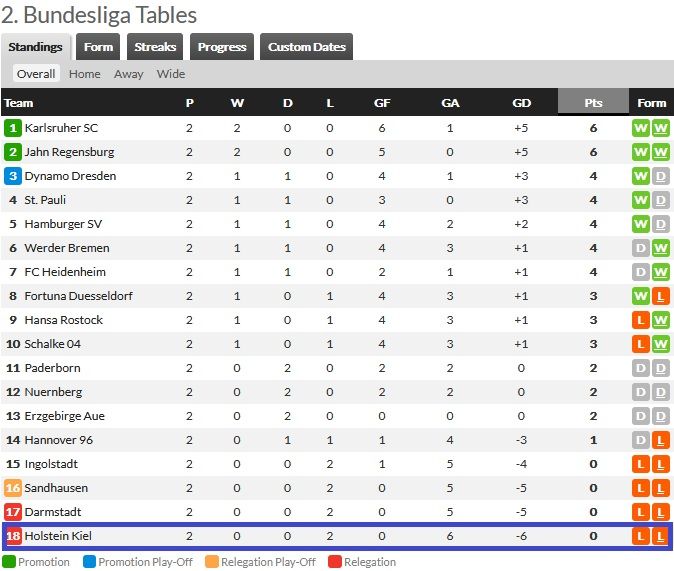
Task: Click Dynamo Dresden's draw form icon
Action: pyautogui.click(x=660, y=176)
